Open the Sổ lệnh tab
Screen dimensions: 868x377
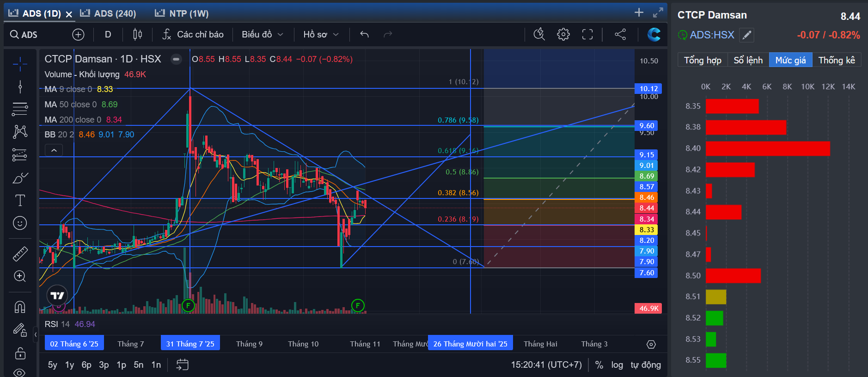(x=748, y=60)
